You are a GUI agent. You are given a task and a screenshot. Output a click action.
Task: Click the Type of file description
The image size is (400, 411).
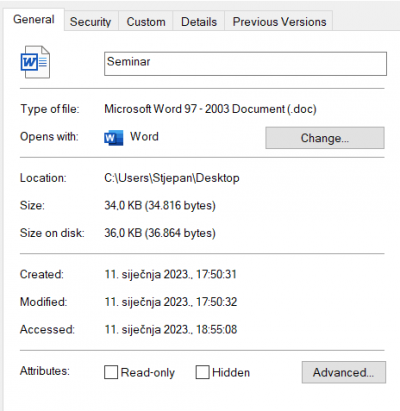pyautogui.click(x=210, y=109)
